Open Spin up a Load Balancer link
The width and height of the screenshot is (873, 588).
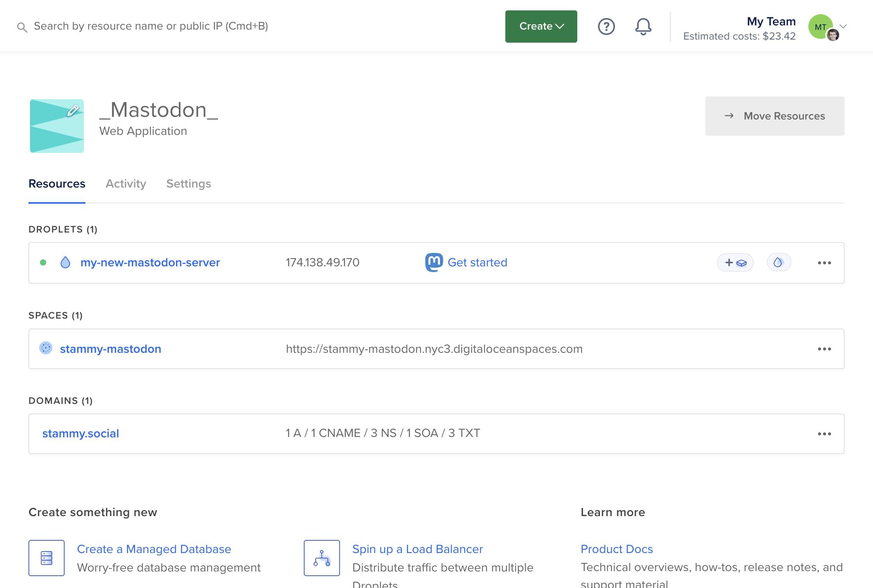pos(418,549)
